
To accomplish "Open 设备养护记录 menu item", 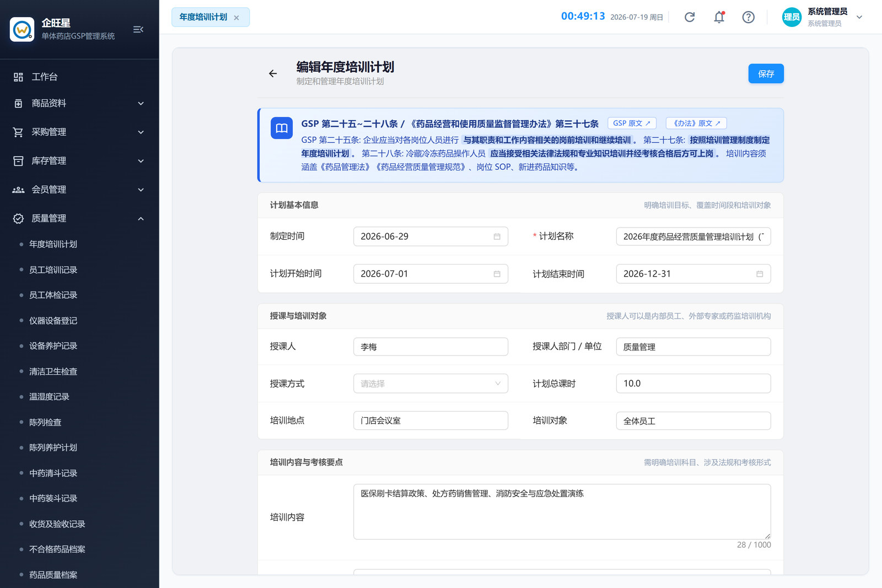I will (x=53, y=346).
